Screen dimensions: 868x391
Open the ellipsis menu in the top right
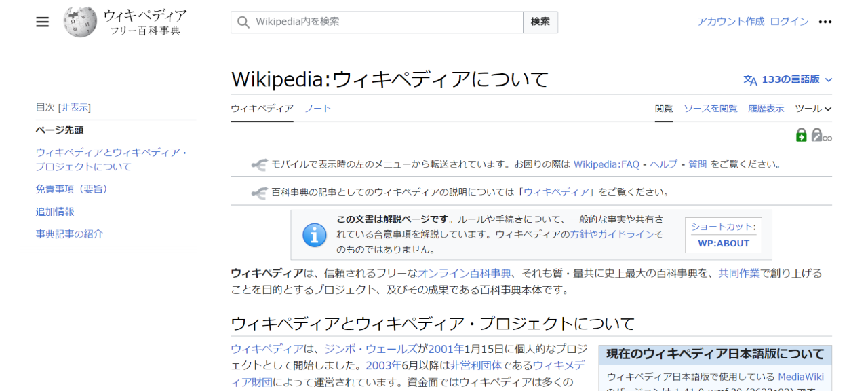point(825,21)
